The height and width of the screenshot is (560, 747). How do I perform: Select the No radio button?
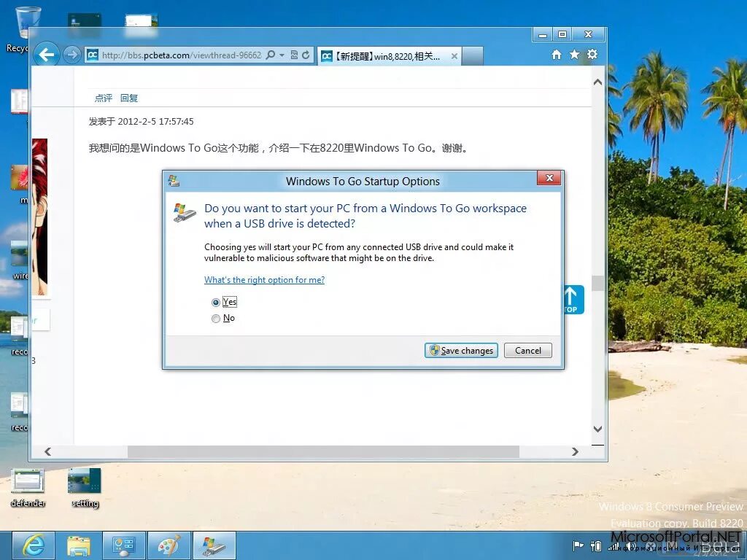[216, 318]
